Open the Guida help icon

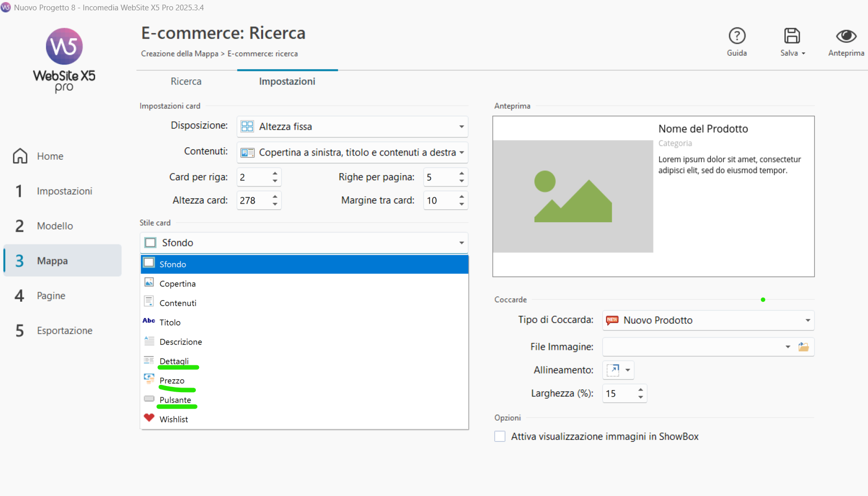pyautogui.click(x=737, y=36)
